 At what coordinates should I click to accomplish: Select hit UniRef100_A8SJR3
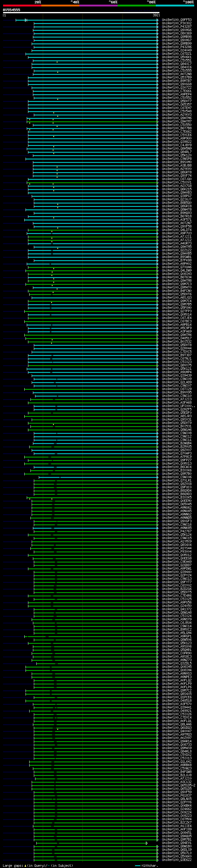[177, 416]
